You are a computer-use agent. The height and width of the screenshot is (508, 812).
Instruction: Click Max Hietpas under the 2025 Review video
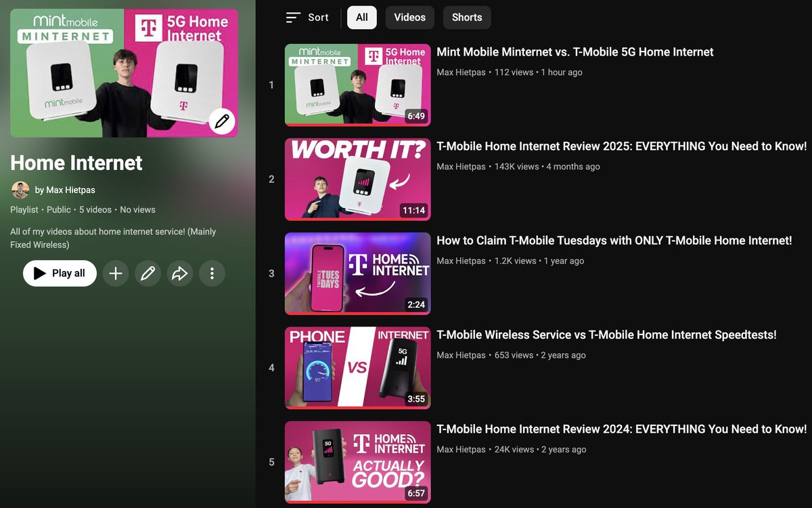[461, 167]
